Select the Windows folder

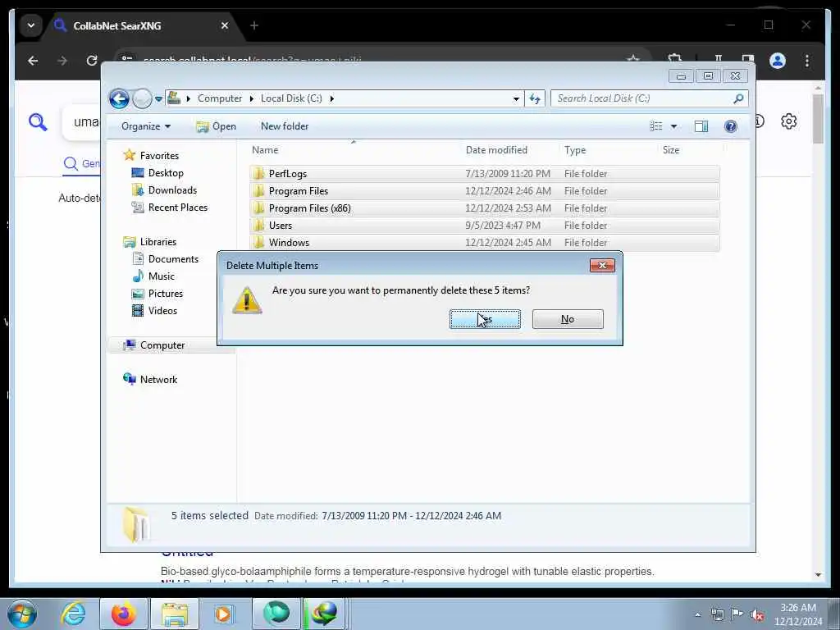tap(484, 242)
